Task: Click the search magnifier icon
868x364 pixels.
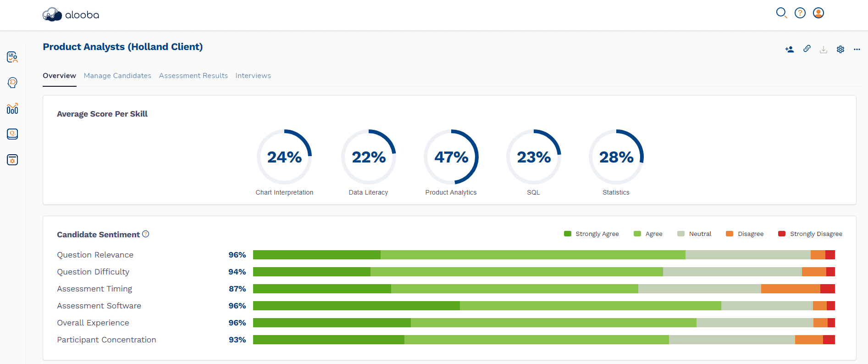Action: (x=781, y=13)
